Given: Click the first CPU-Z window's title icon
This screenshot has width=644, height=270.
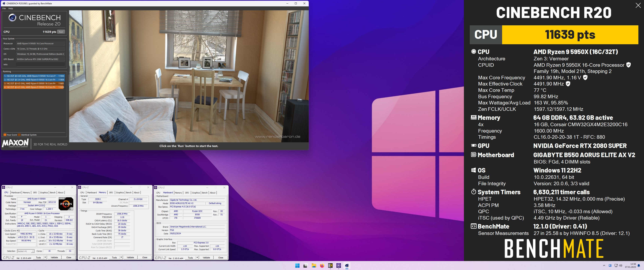Looking at the screenshot, I should [4, 187].
